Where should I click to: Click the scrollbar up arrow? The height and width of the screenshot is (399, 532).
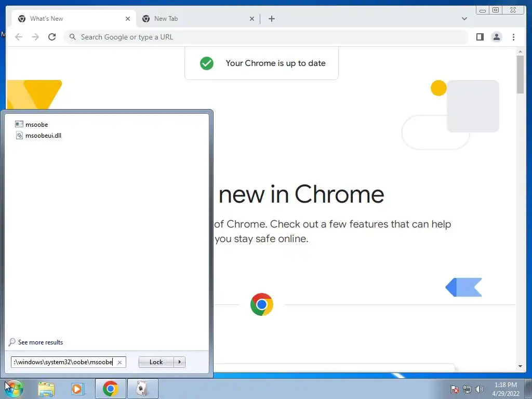pyautogui.click(x=520, y=51)
